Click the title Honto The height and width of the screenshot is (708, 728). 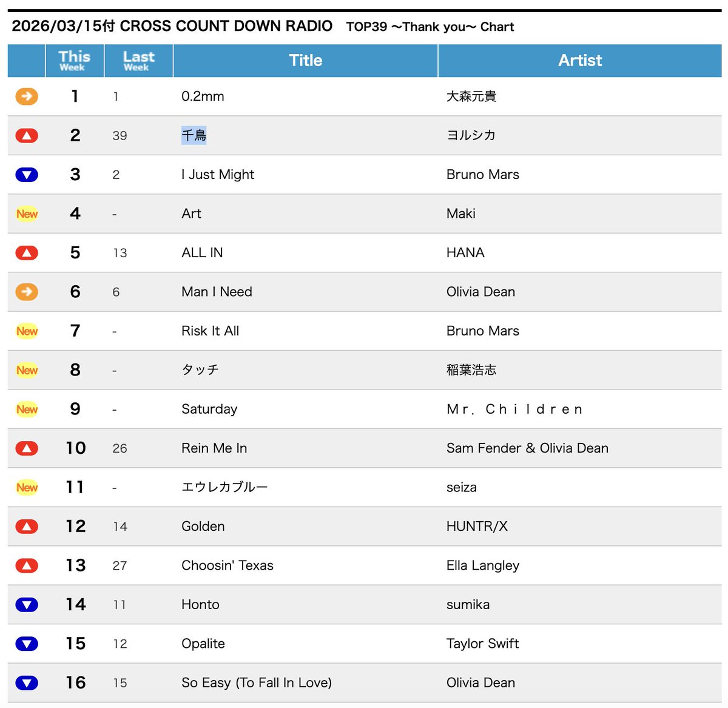tap(200, 605)
